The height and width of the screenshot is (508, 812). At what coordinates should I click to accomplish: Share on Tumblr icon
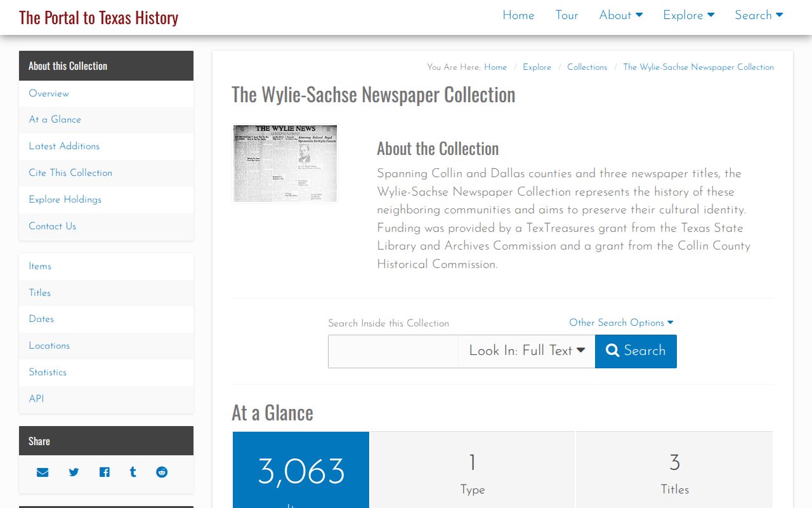point(133,472)
